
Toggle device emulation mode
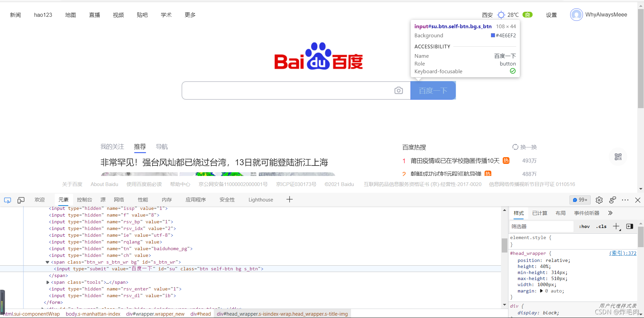point(20,200)
